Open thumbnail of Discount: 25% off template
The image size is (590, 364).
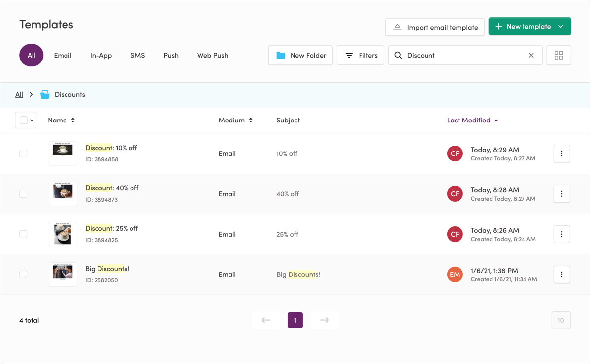tap(63, 234)
